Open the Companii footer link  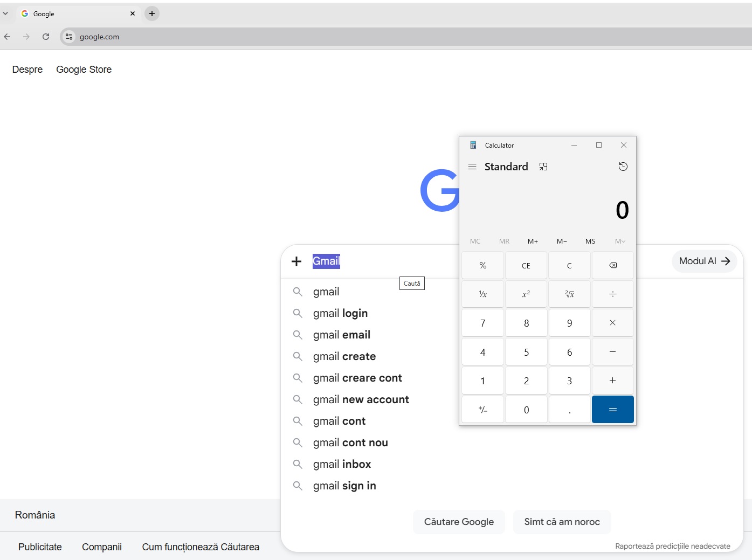click(102, 547)
